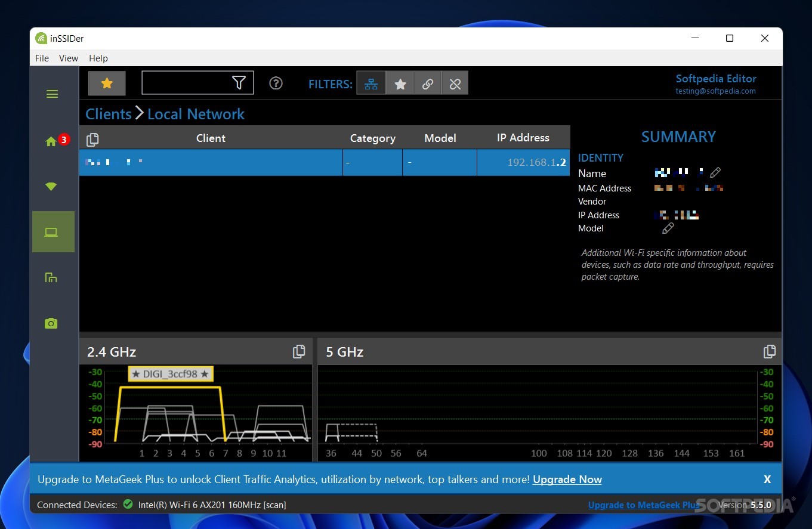The height and width of the screenshot is (529, 812).
Task: Click the yellow star favorites button
Action: 107,83
